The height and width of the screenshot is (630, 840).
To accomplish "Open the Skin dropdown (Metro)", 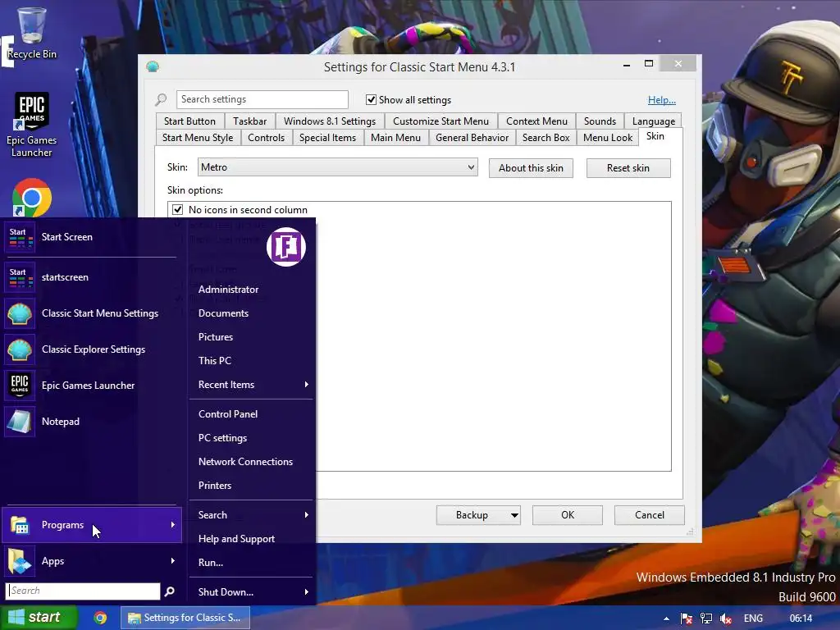I will (337, 167).
